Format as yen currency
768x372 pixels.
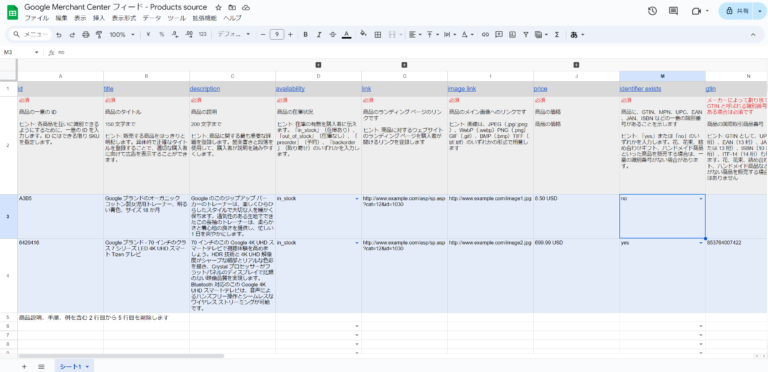148,35
